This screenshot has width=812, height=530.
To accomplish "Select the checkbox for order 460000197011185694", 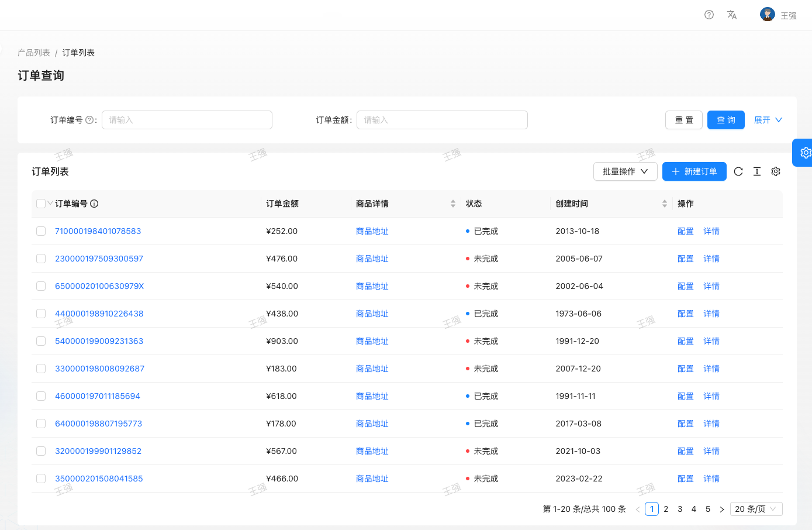I will coord(41,396).
